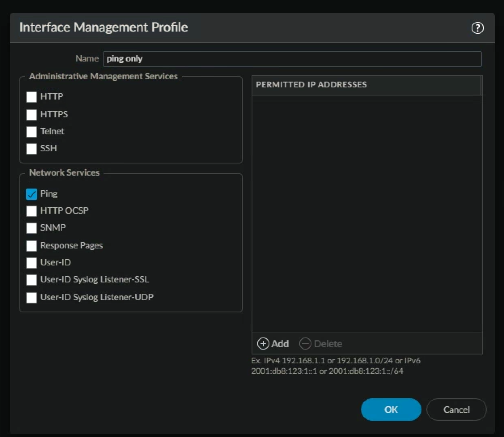Uncheck the Ping checkbox
The image size is (504, 437).
[32, 194]
